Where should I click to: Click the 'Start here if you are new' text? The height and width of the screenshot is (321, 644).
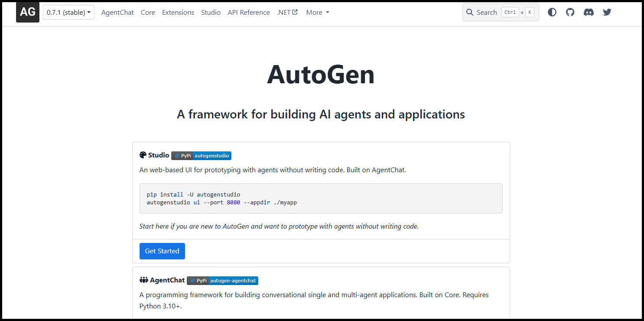point(279,226)
